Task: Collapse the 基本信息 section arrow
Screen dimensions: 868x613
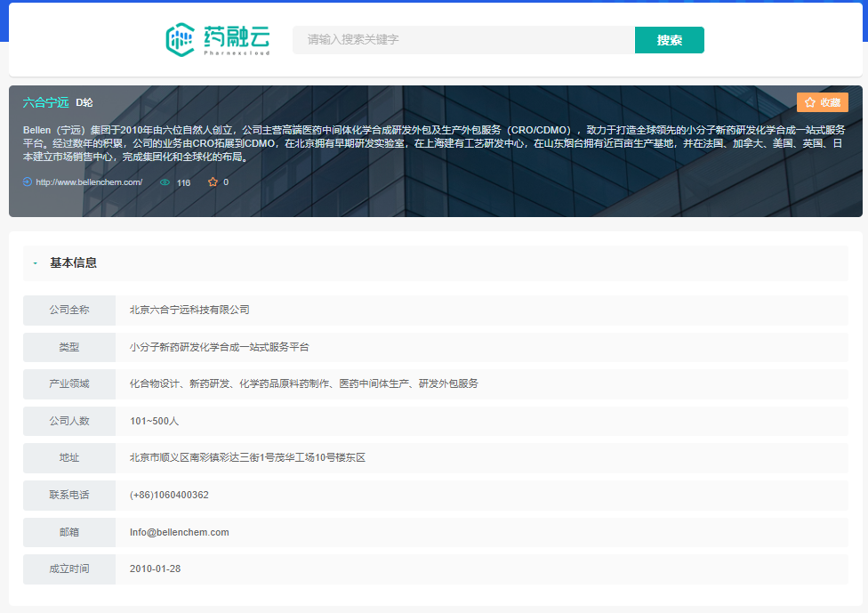Action: pyautogui.click(x=35, y=263)
